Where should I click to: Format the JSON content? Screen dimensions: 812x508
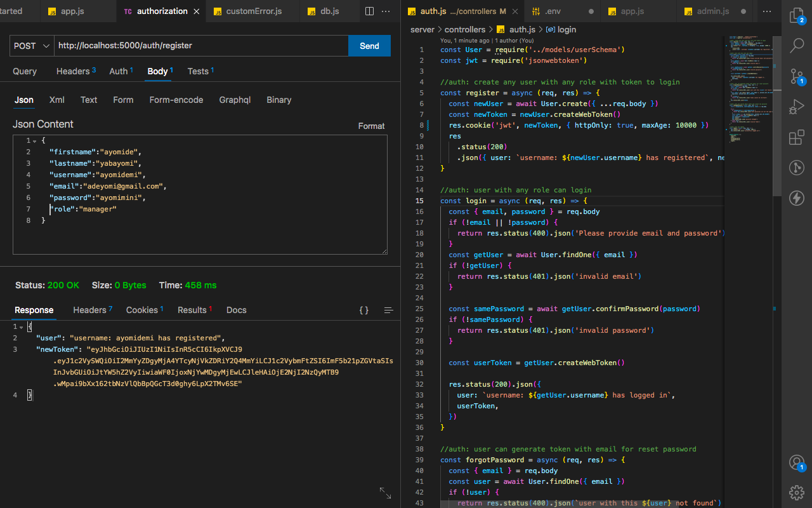(x=371, y=126)
